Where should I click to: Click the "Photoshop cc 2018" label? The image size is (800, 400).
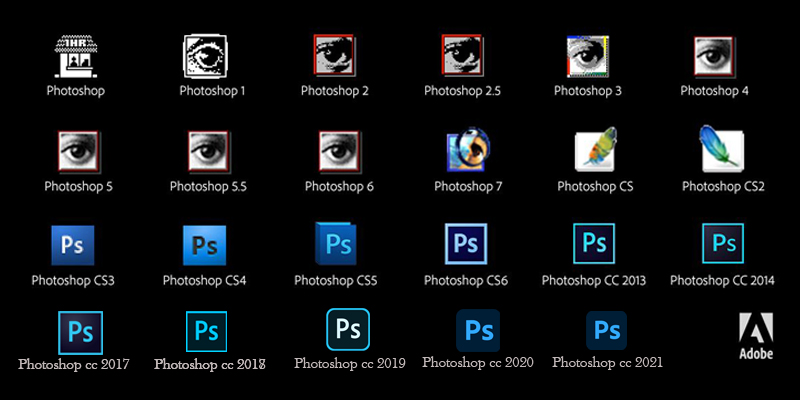[x=210, y=365]
